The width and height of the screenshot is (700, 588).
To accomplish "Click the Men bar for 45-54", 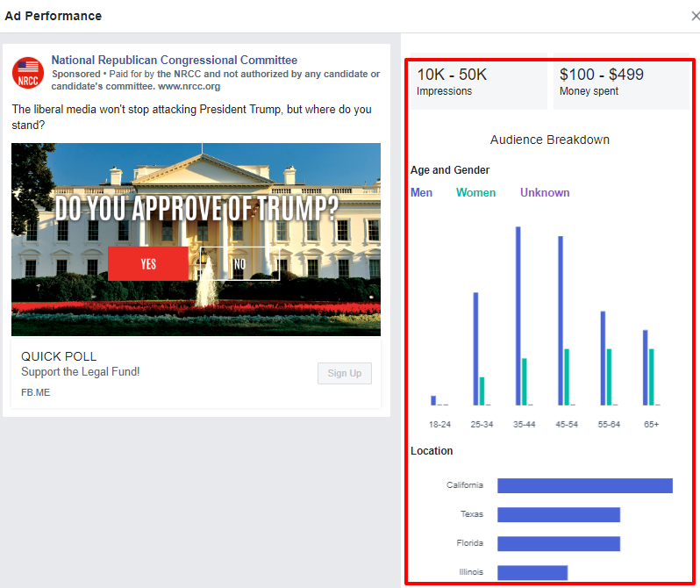I will (561, 321).
